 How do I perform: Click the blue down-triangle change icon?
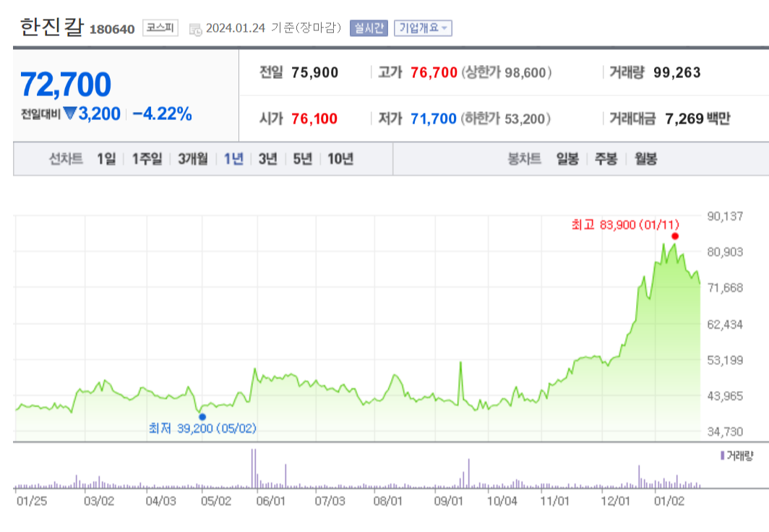pos(70,113)
